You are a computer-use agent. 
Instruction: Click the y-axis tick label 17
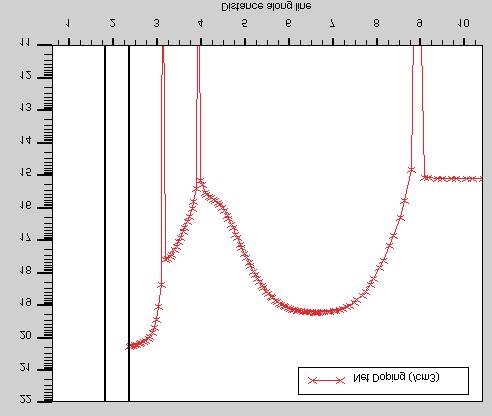click(25, 238)
